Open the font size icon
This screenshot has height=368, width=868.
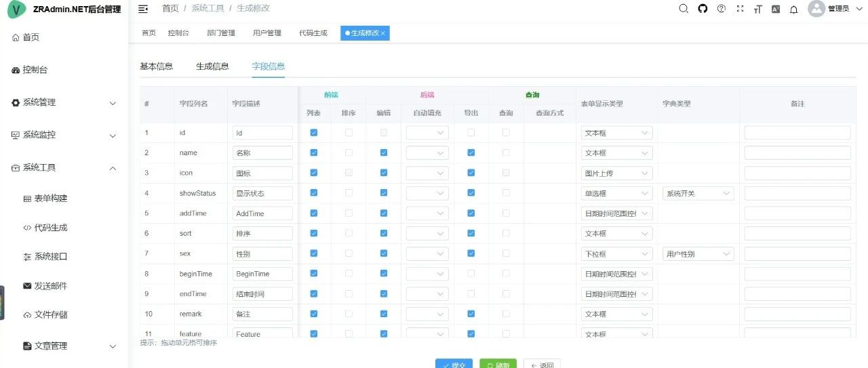click(757, 9)
